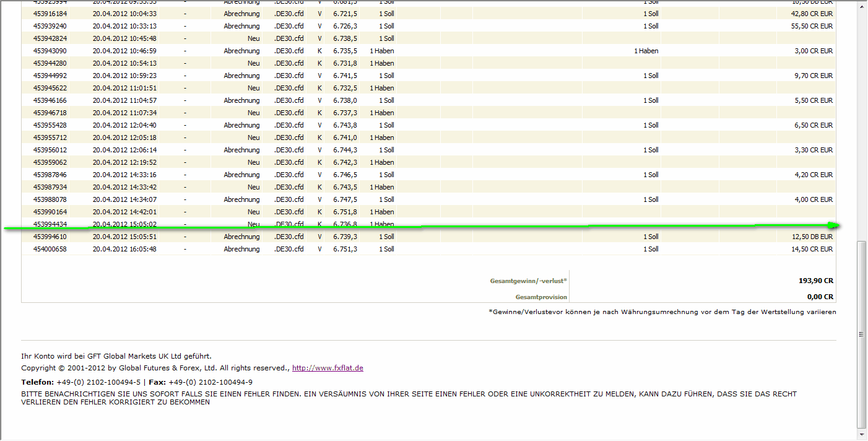Screen dimensions: 868x441
Task: Click the Fax number +49-(0) 2102-100494-9
Action: 210,382
